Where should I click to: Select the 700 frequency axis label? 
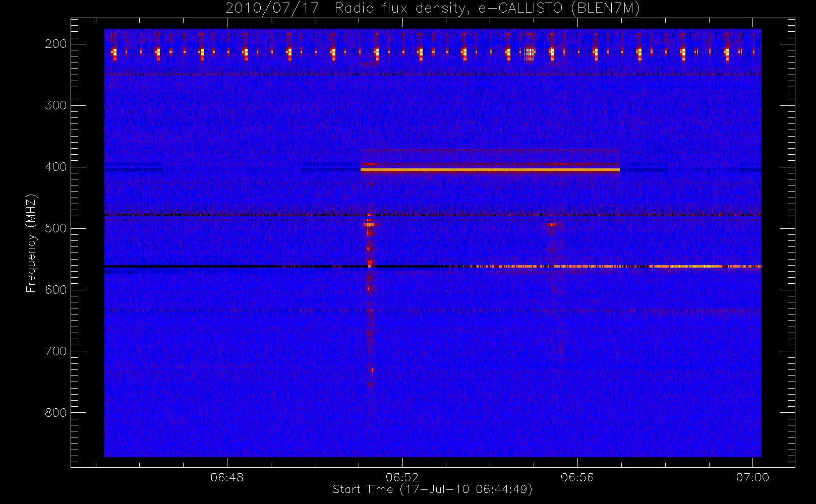56,351
